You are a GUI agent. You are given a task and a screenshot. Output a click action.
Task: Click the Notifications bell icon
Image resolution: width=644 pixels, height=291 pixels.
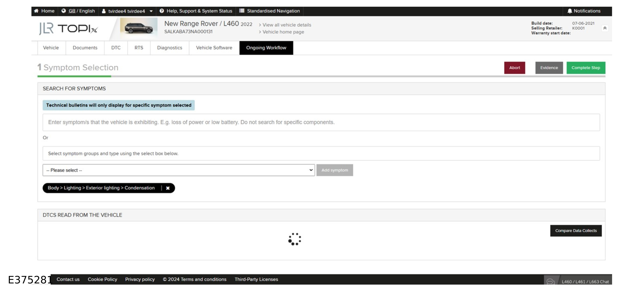(x=570, y=11)
